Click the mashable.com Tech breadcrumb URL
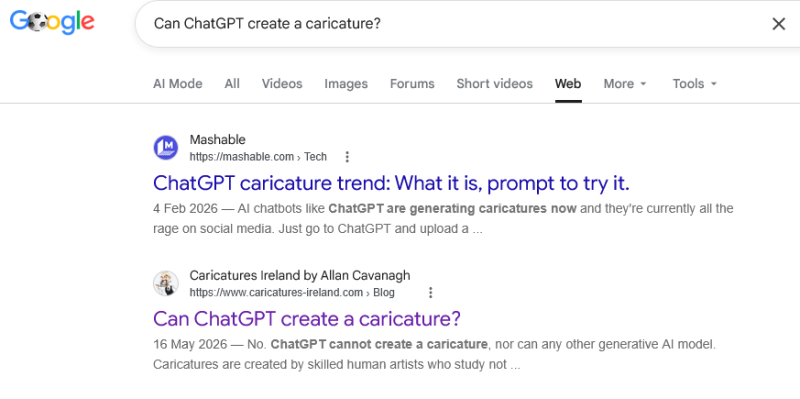This screenshot has width=800, height=399. point(258,157)
